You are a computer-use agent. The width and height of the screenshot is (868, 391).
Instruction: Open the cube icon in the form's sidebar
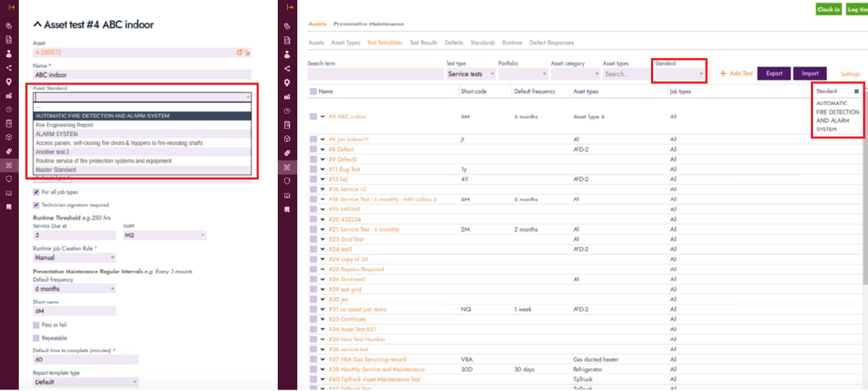click(x=9, y=137)
